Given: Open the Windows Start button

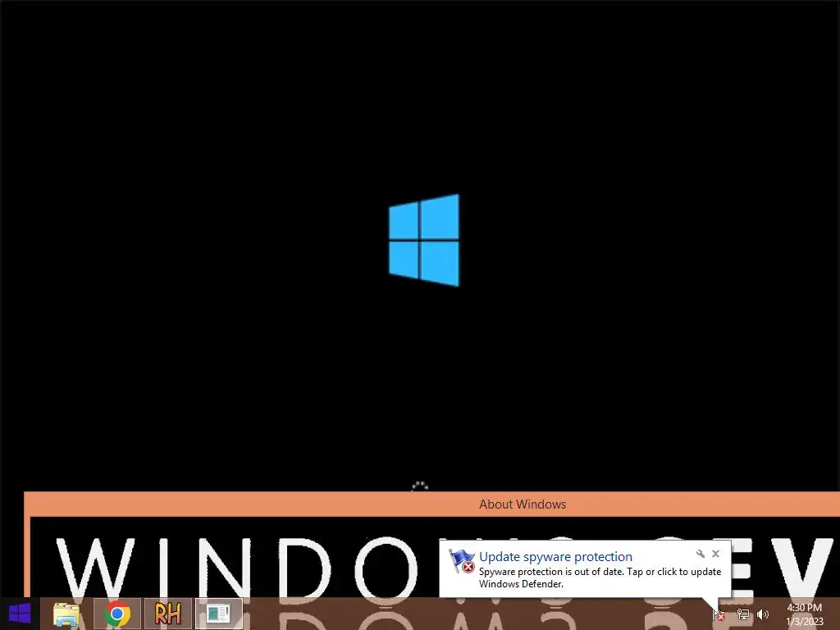Looking at the screenshot, I should [x=20, y=614].
